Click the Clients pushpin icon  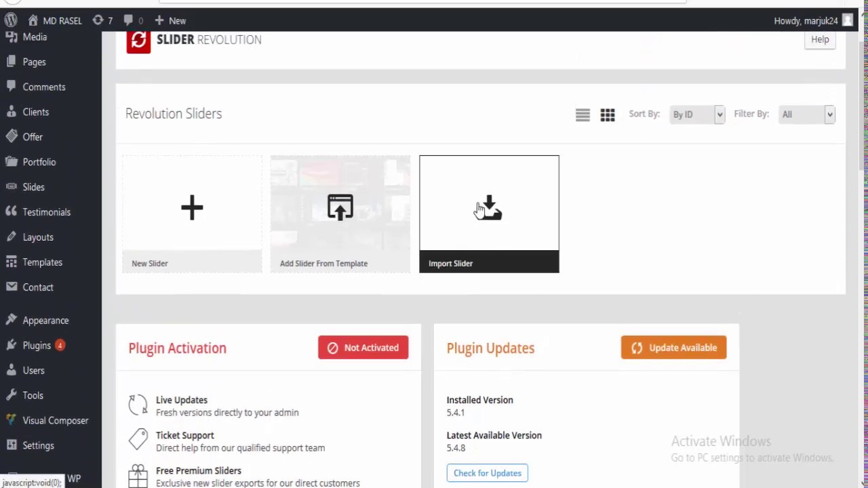[x=11, y=112]
